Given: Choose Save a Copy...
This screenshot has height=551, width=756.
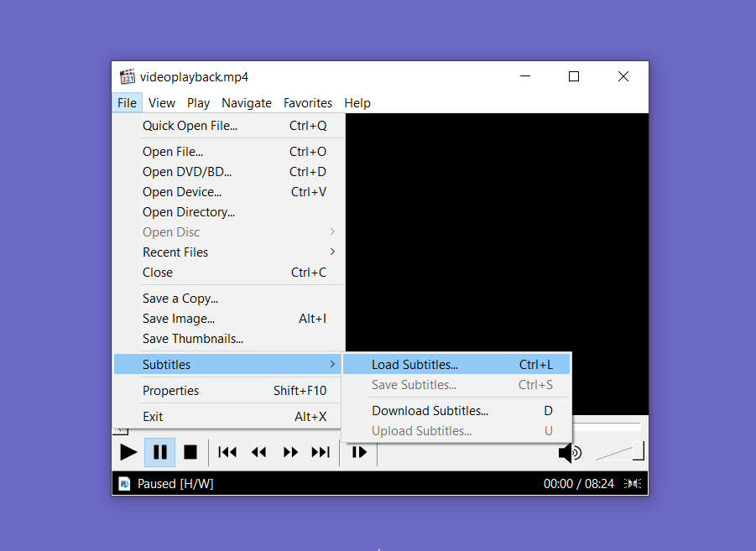Looking at the screenshot, I should (x=228, y=299).
